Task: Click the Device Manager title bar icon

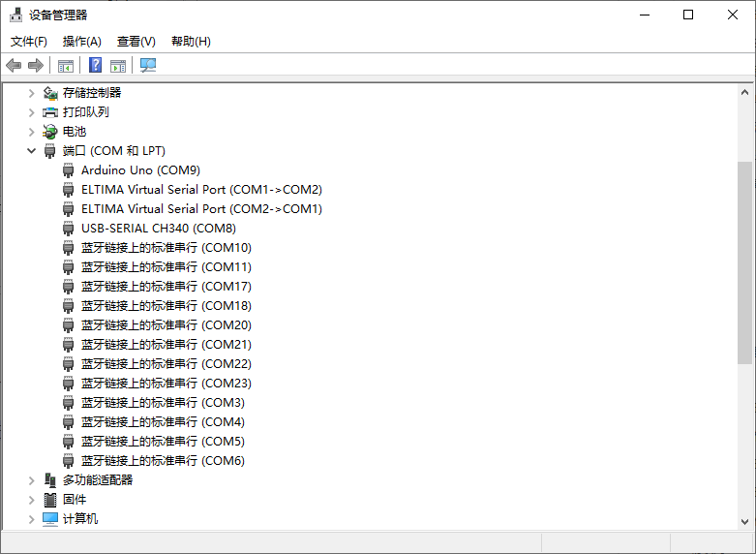Action: pyautogui.click(x=15, y=15)
